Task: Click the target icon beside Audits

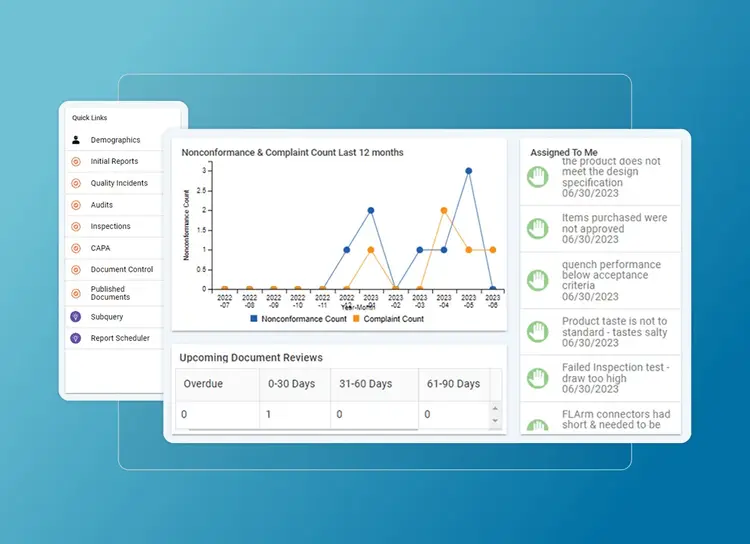Action: (x=76, y=205)
